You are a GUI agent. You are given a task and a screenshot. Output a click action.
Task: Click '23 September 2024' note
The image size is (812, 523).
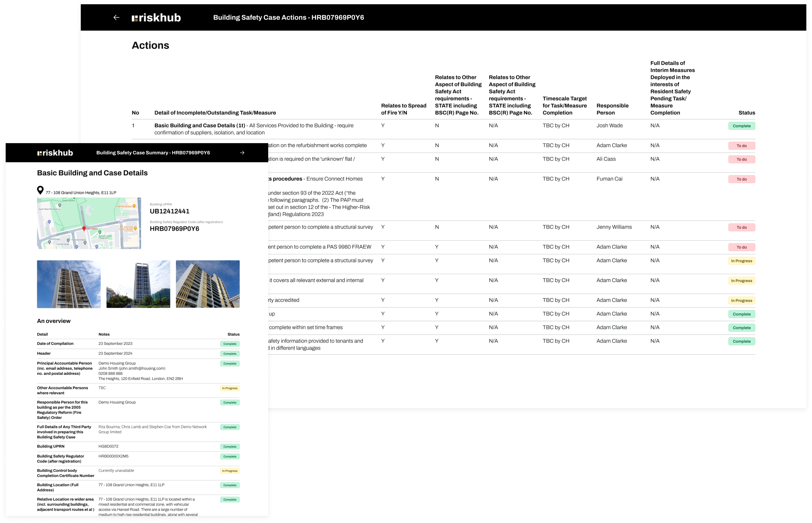coord(115,354)
